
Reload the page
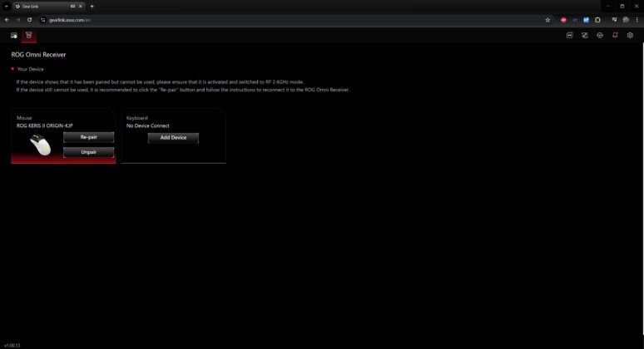[30, 20]
